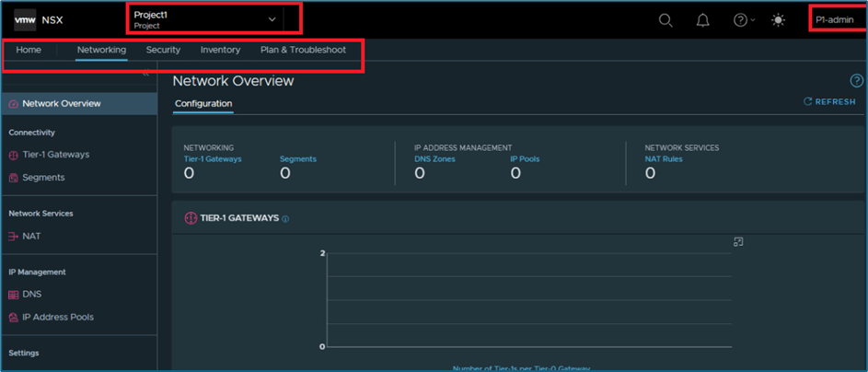Screen dimensions: 868x372
Task: Open the NAT Rules link
Action: tap(664, 159)
